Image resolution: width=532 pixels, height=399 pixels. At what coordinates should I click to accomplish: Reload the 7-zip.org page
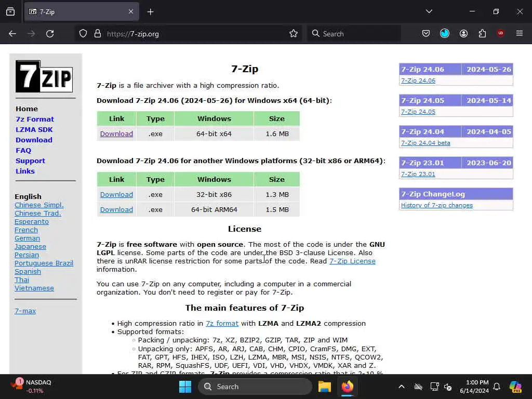[50, 34]
